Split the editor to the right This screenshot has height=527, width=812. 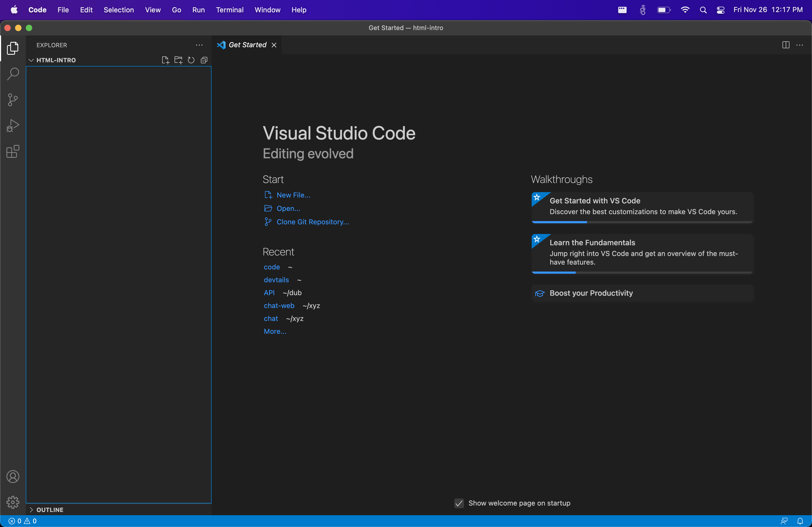(x=786, y=45)
